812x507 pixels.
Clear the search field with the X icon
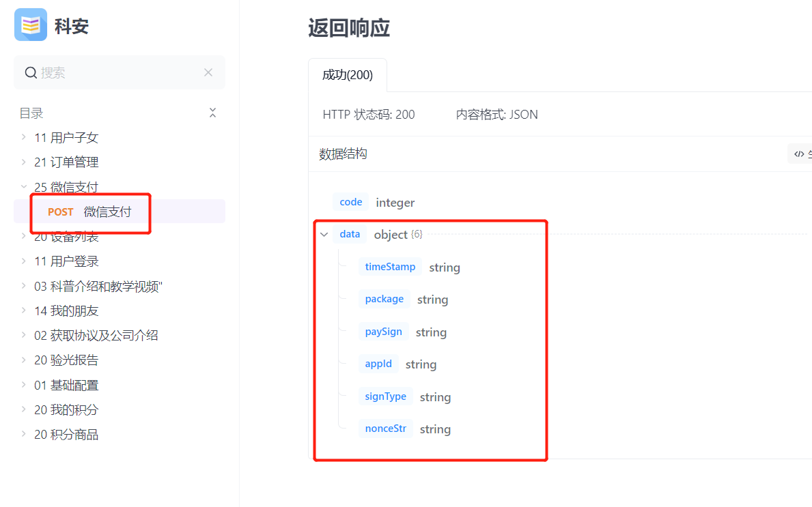pyautogui.click(x=208, y=72)
